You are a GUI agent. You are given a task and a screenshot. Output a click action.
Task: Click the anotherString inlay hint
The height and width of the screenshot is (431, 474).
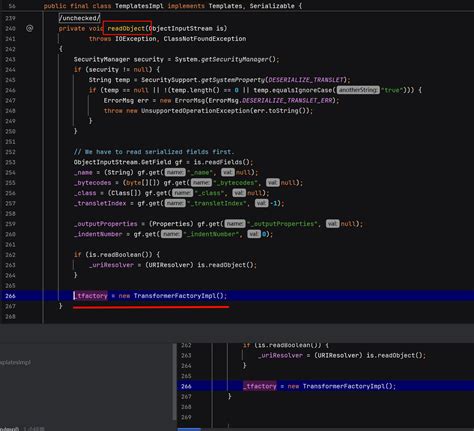click(358, 90)
